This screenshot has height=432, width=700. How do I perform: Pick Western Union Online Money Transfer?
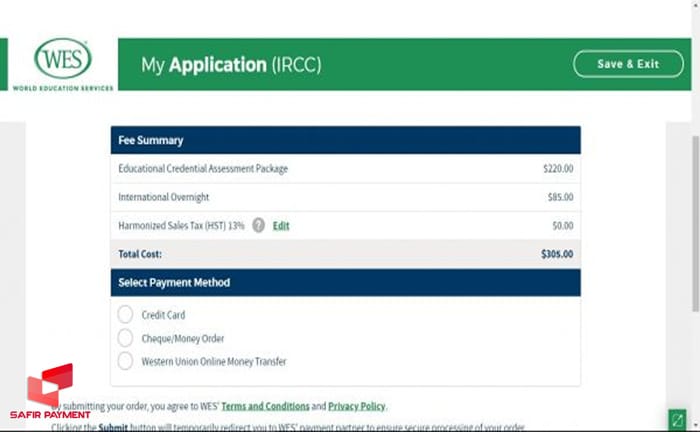[125, 361]
